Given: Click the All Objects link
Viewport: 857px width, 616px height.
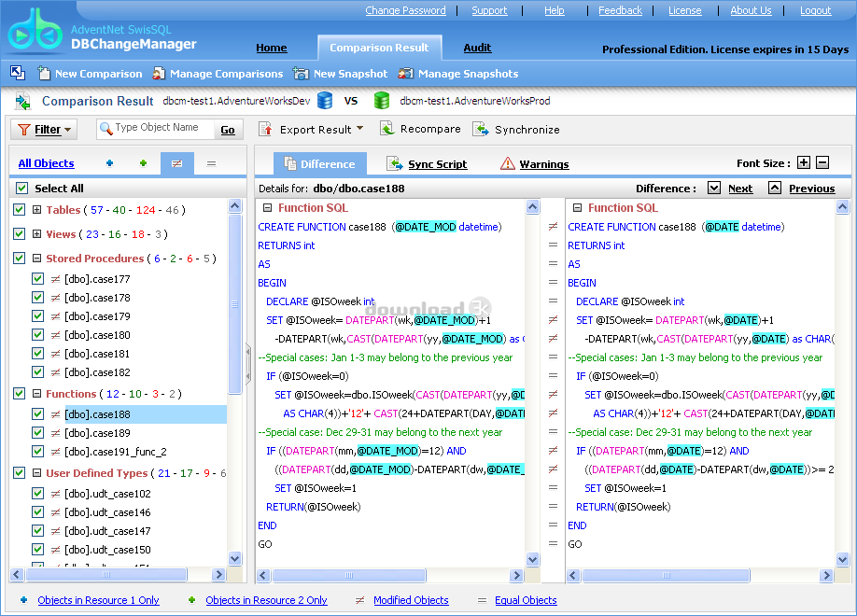Looking at the screenshot, I should pyautogui.click(x=46, y=163).
